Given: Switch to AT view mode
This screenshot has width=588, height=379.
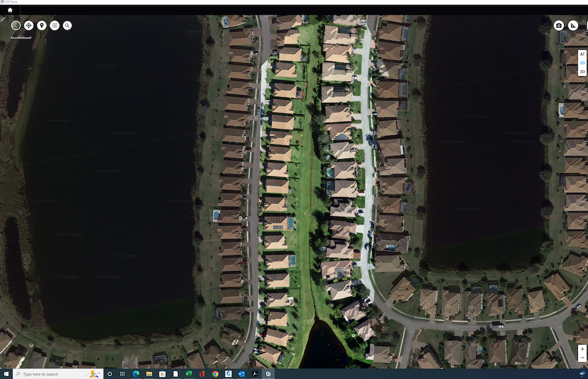Looking at the screenshot, I should pos(582,54).
